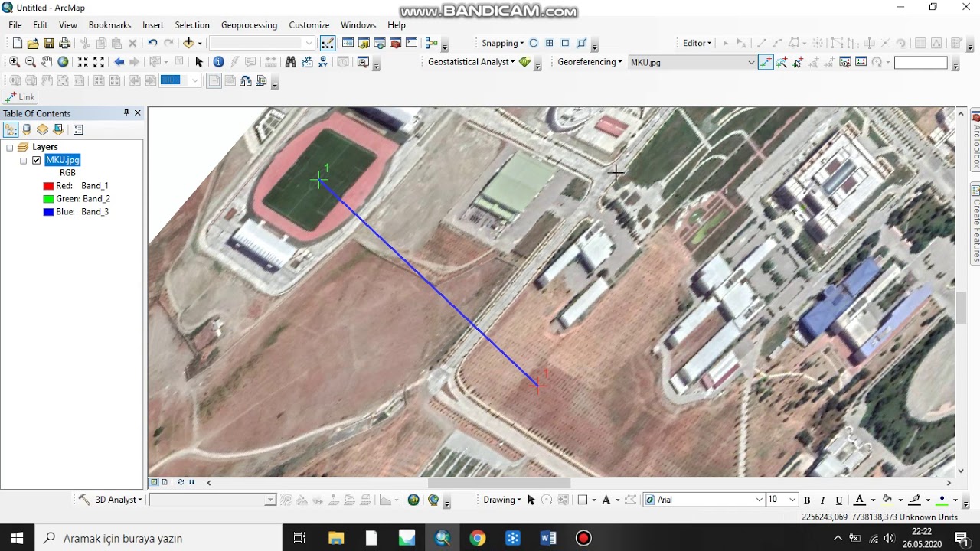Viewport: 980px width, 551px height.
Task: Open the View Link Table icon
Action: point(861,63)
